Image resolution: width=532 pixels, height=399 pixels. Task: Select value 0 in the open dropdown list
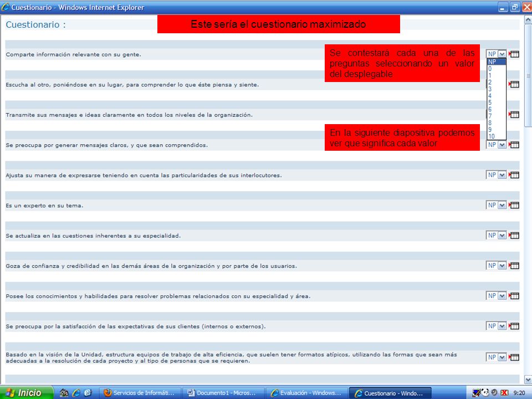[497, 69]
